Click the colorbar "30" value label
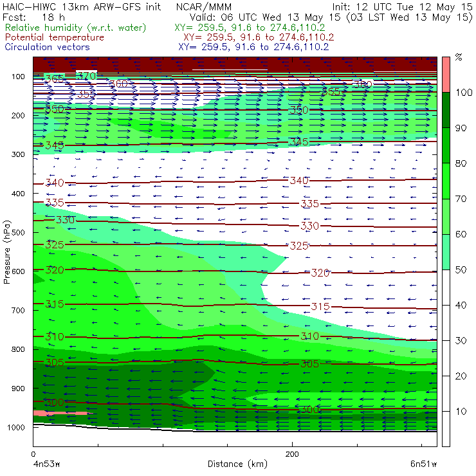476x476 pixels. tap(461, 341)
